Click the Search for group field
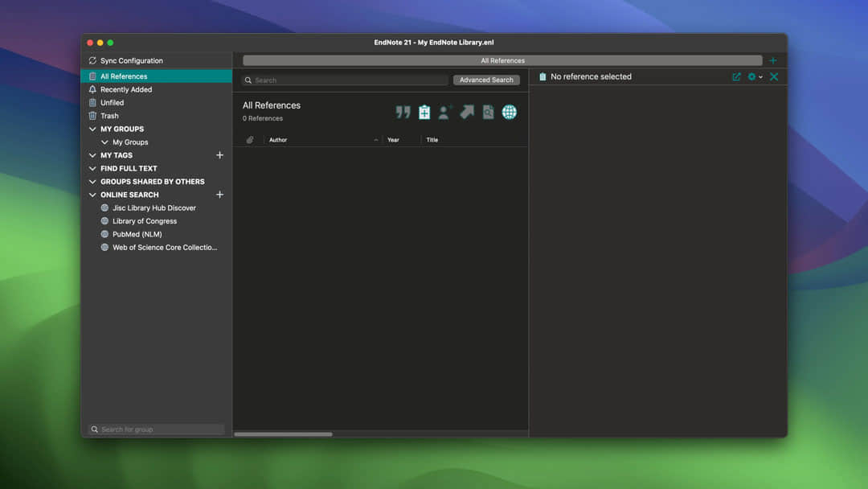This screenshot has height=489, width=868. (154, 429)
